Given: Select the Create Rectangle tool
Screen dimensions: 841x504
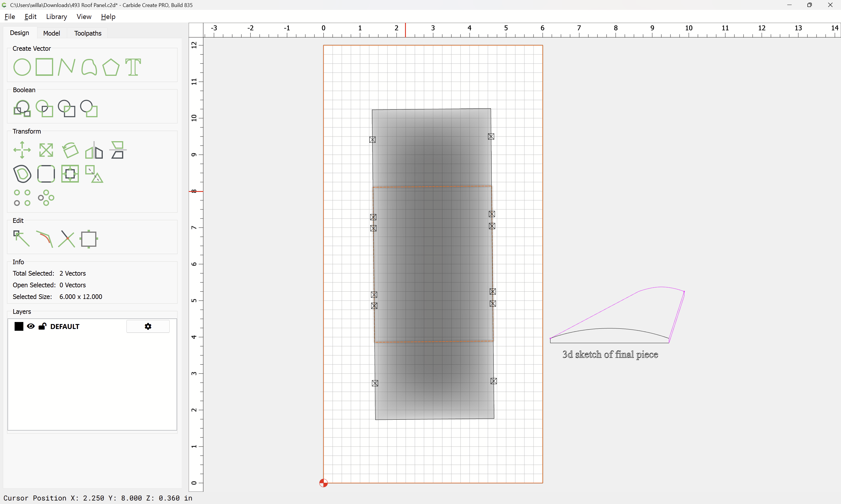Looking at the screenshot, I should pyautogui.click(x=44, y=67).
